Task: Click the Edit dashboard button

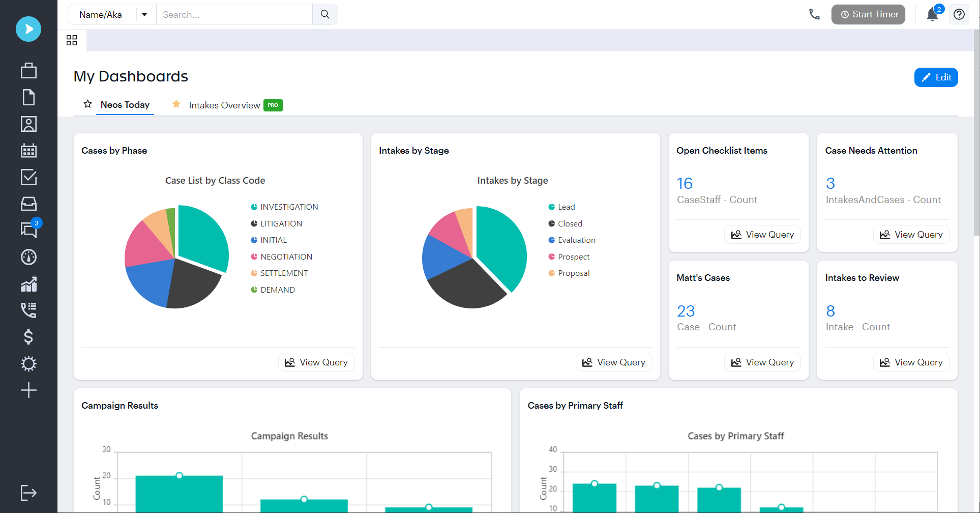Action: (936, 77)
